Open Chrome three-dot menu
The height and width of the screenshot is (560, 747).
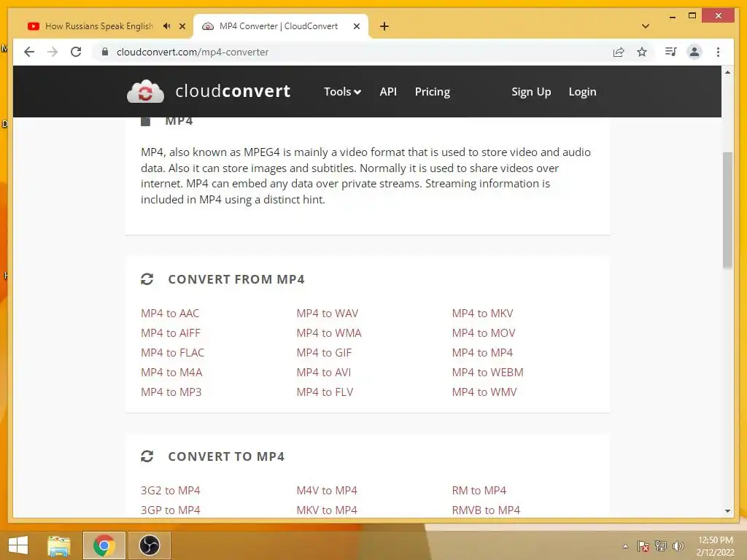coord(718,52)
